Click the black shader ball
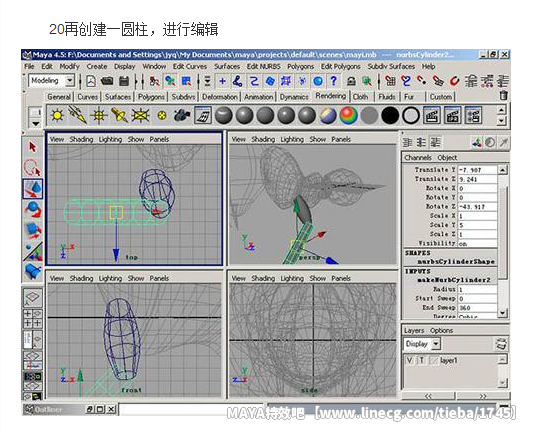558x432 pixels. tap(390, 116)
